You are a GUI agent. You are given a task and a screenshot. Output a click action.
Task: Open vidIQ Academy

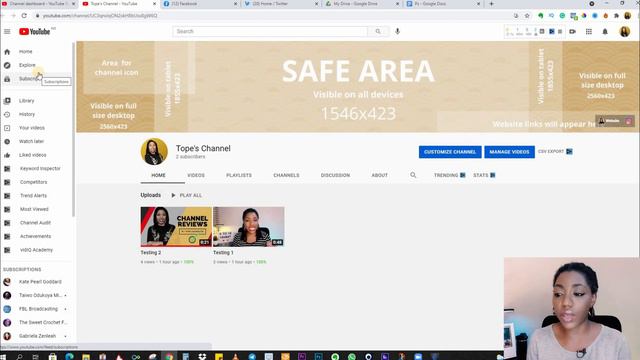click(x=37, y=250)
